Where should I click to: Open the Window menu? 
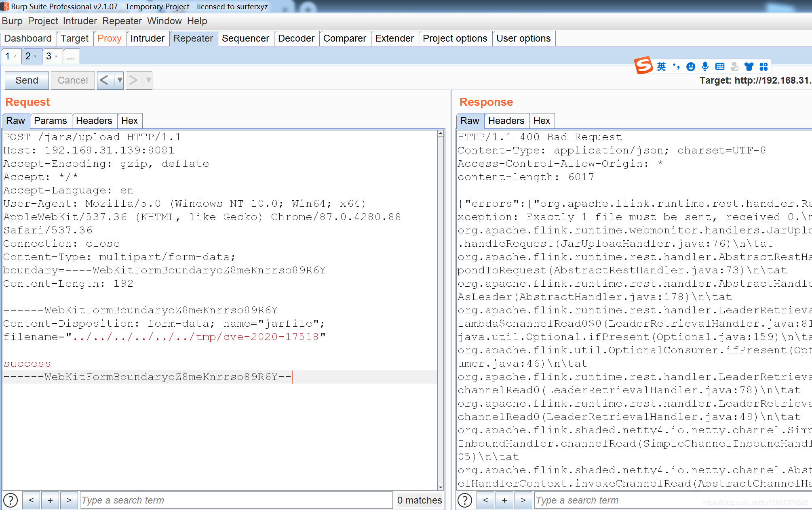coord(165,21)
